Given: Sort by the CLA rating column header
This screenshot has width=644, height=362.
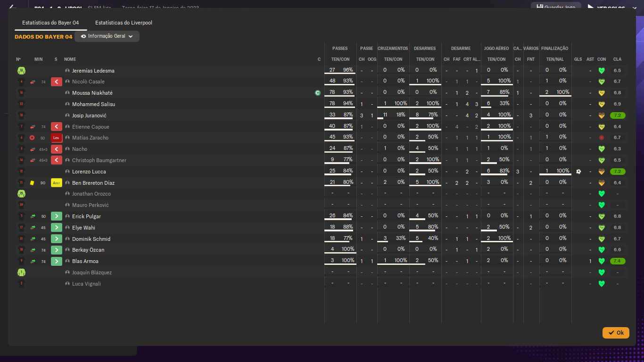Looking at the screenshot, I should coord(617,59).
